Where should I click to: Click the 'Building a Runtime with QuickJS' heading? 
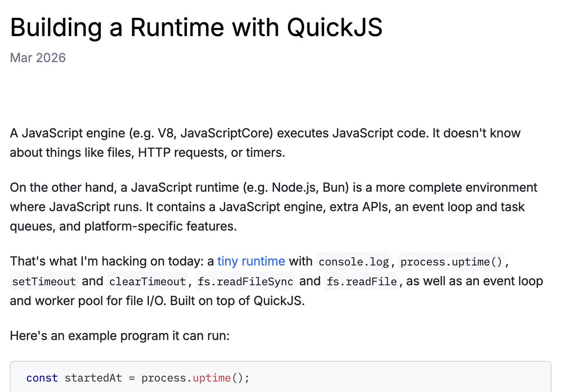coord(196,28)
